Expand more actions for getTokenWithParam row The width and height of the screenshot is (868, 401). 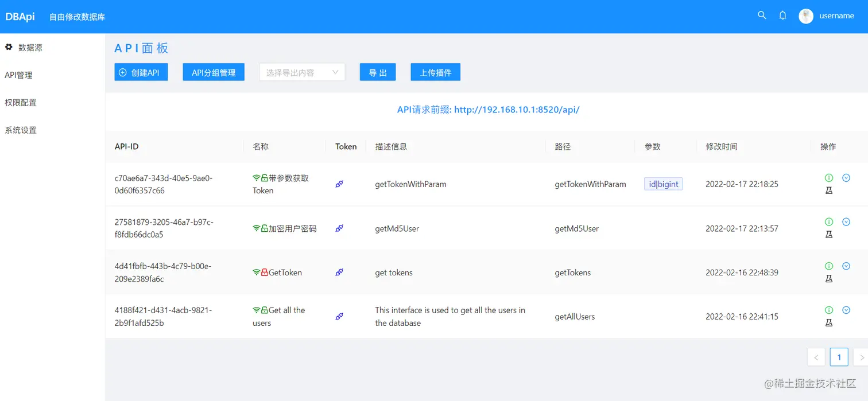(x=846, y=178)
